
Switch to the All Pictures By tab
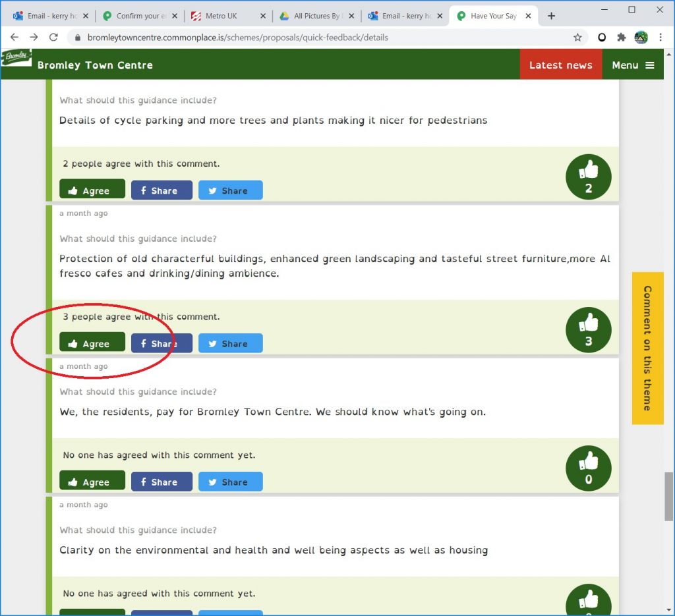(x=317, y=16)
